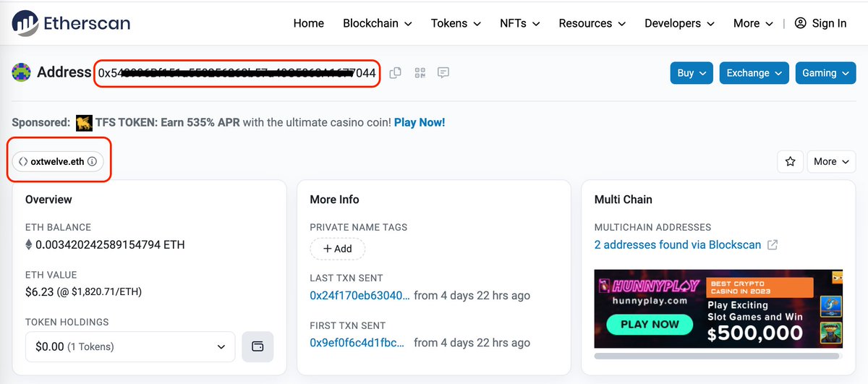Click the Multi Chain heading
The width and height of the screenshot is (868, 384).
pos(624,200)
